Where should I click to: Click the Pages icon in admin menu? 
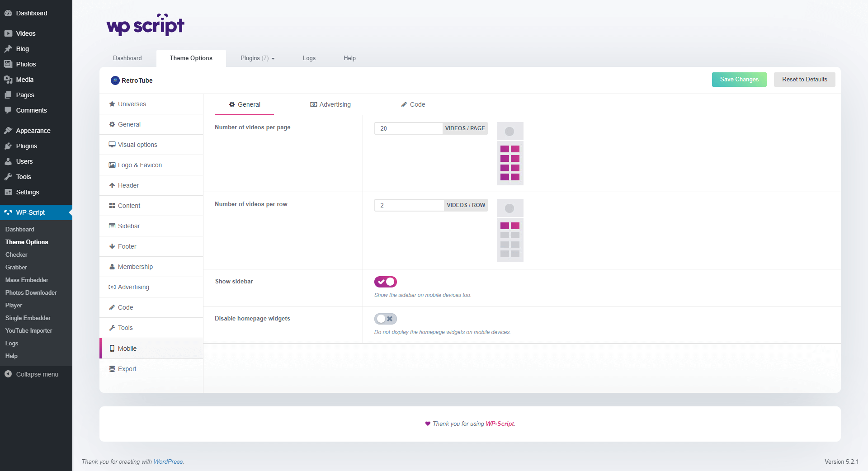point(8,95)
